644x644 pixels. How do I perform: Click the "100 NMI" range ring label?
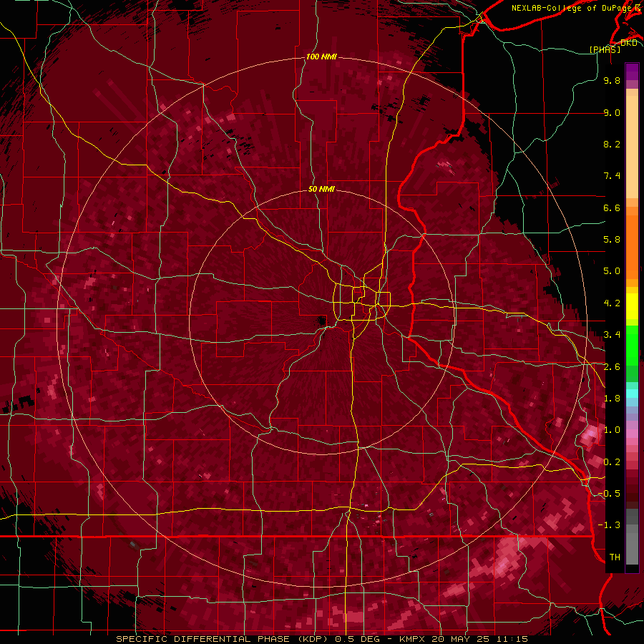pyautogui.click(x=321, y=57)
